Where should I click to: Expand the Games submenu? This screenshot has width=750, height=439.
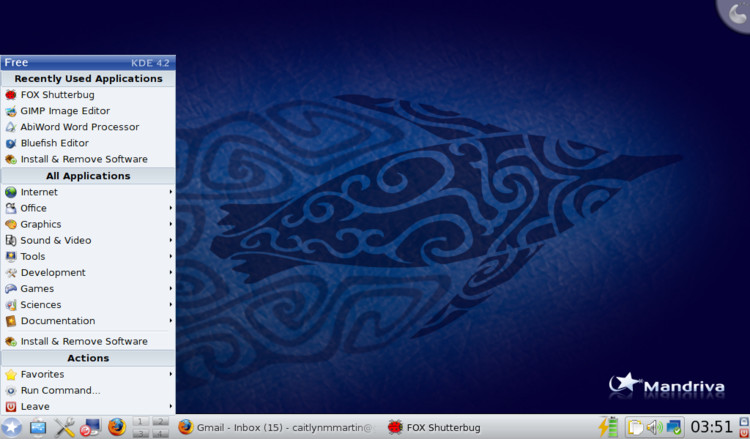tap(88, 289)
